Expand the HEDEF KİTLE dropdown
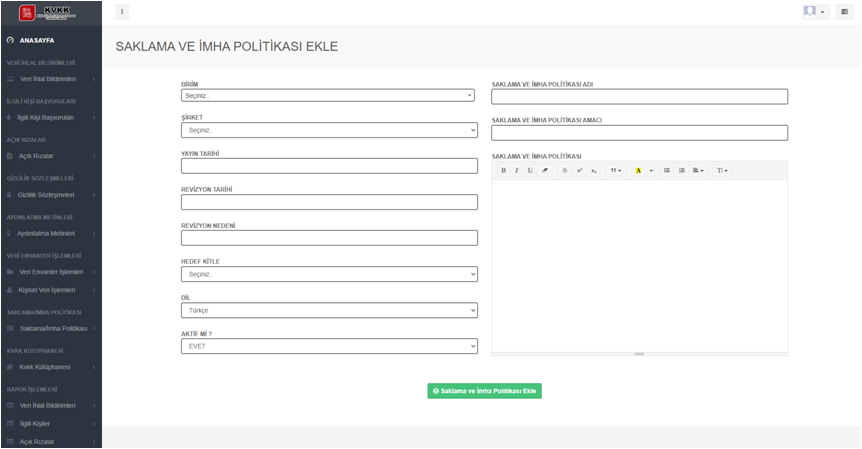This screenshot has height=449, width=862. (x=328, y=274)
